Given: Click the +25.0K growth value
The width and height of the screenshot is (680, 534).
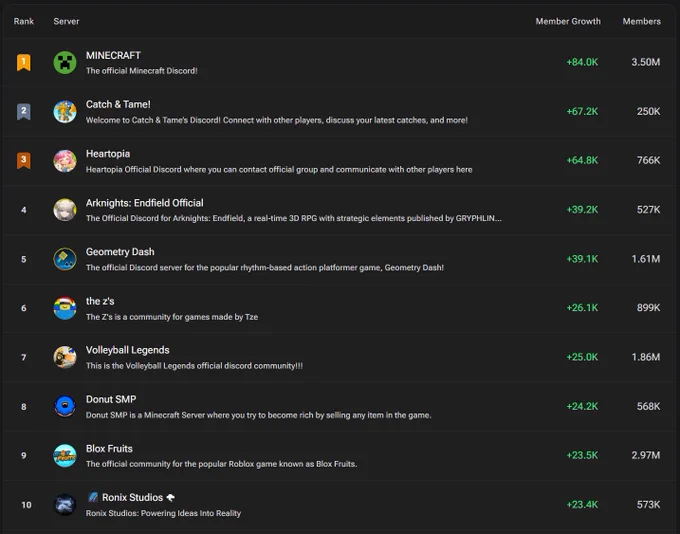Looking at the screenshot, I should click(x=582, y=357).
